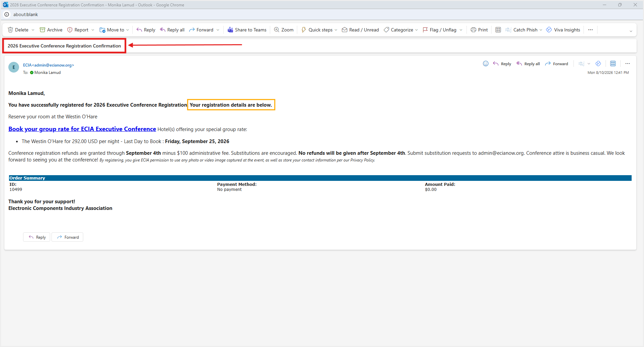Open the Zoom control in the toolbar
This screenshot has height=347, width=644.
point(284,30)
